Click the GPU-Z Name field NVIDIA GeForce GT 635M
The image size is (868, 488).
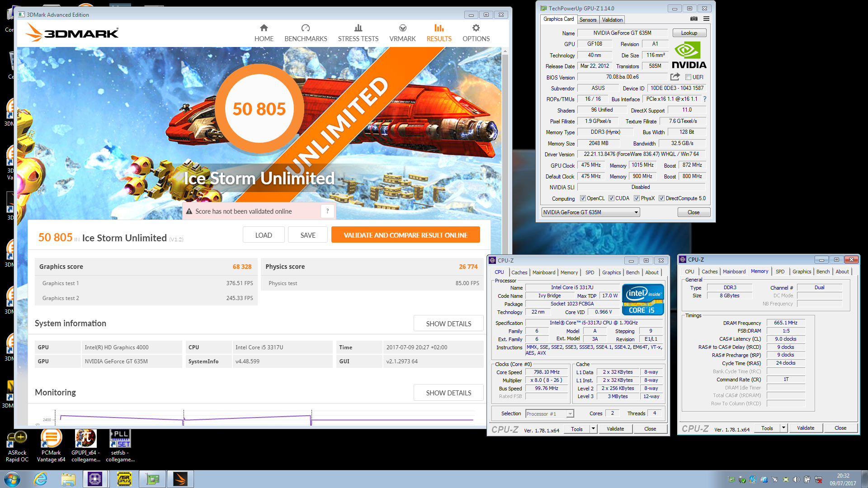[x=622, y=33]
